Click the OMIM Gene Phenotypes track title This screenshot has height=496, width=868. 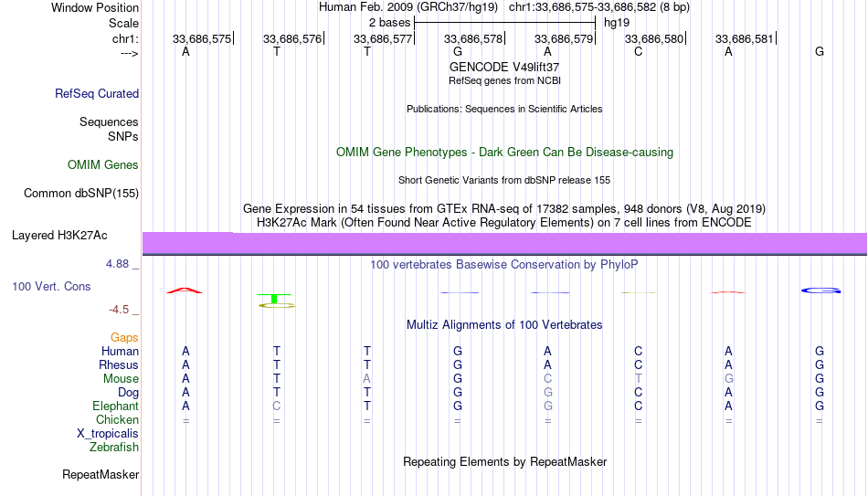point(504,153)
